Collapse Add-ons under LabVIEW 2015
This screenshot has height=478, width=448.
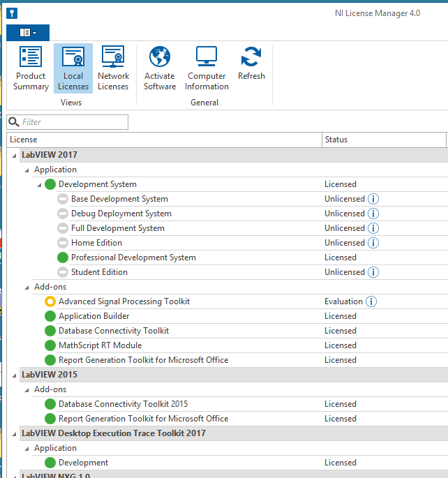pos(27,390)
